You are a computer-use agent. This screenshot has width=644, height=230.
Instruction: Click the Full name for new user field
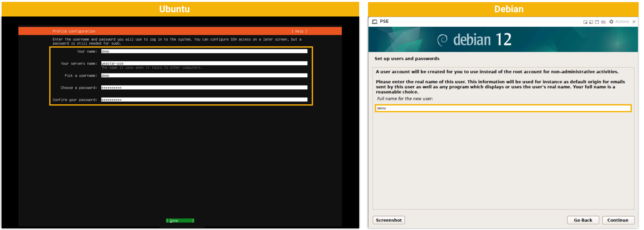click(x=503, y=108)
